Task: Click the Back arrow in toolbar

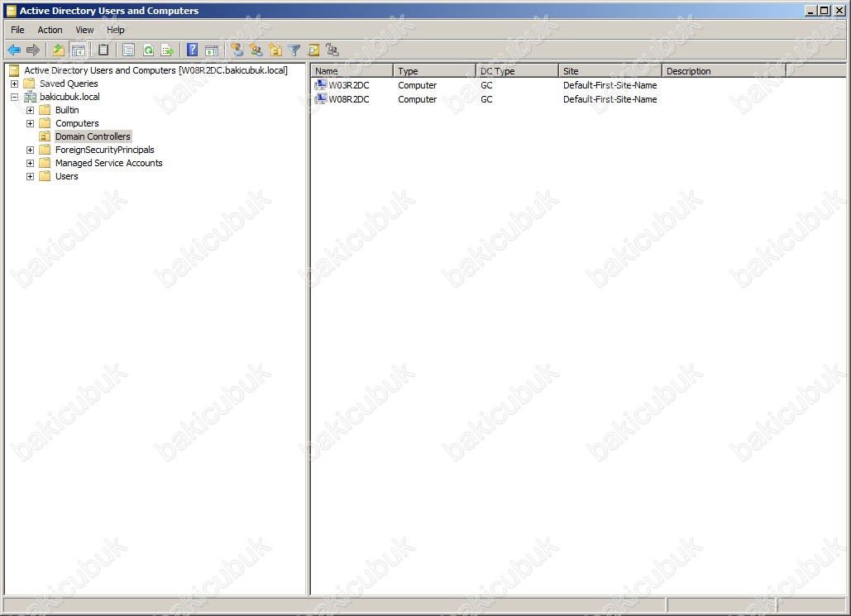Action: [14, 50]
